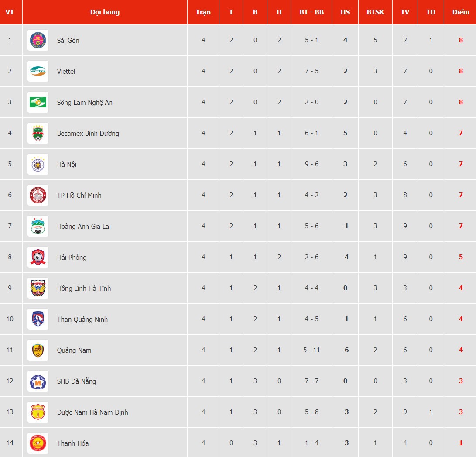Sort by the Điểm column header
The height and width of the screenshot is (457, 476).
(461, 12)
